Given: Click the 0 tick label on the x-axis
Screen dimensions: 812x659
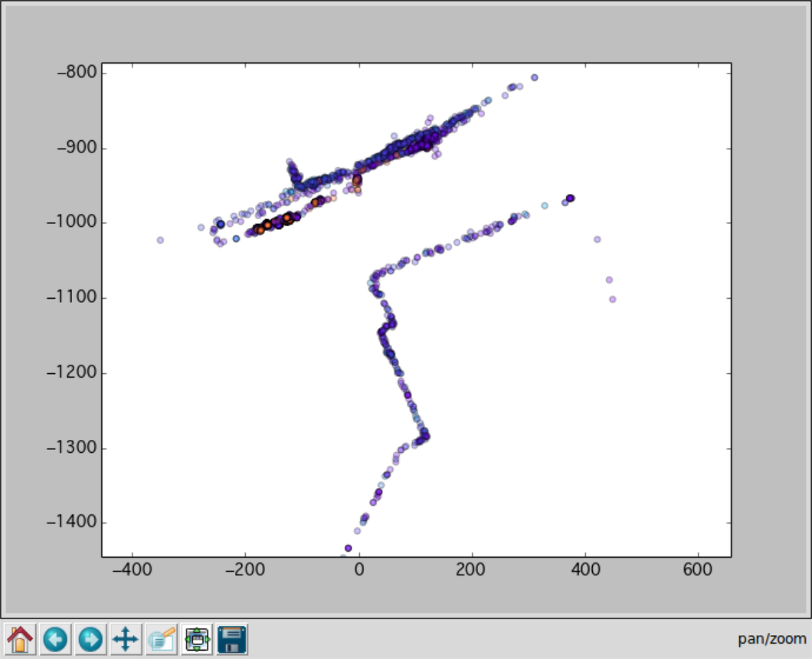Looking at the screenshot, I should [359, 572].
